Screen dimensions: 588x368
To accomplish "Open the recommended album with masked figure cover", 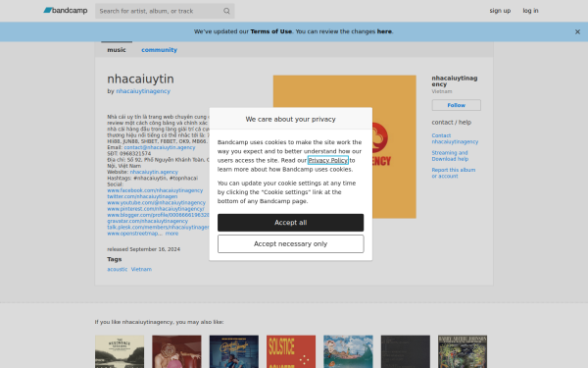I will point(176,351).
